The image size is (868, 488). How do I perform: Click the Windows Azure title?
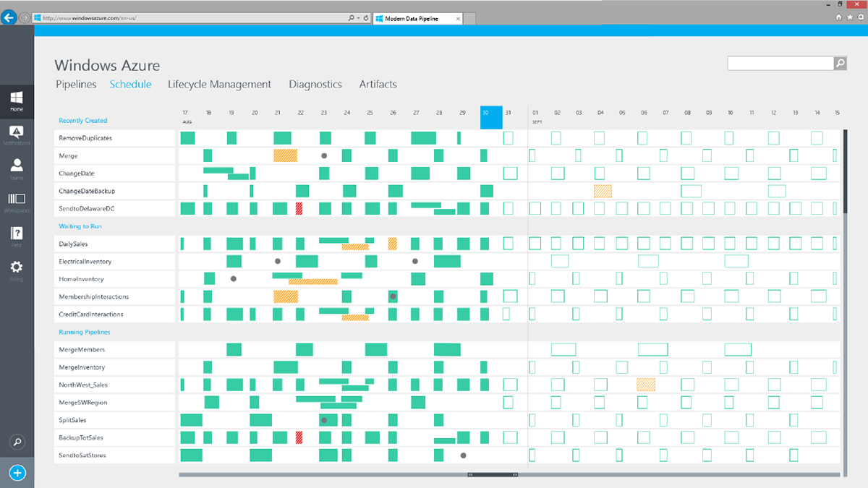107,66
